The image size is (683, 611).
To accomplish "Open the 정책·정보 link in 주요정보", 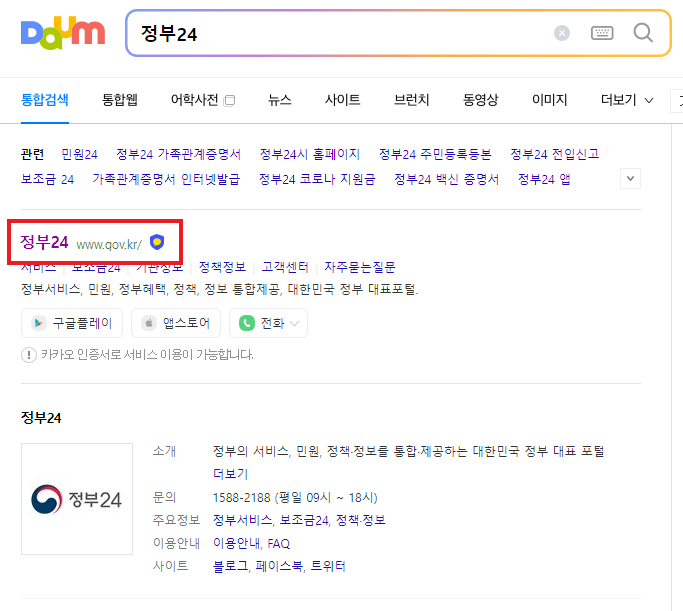I will pos(361,520).
